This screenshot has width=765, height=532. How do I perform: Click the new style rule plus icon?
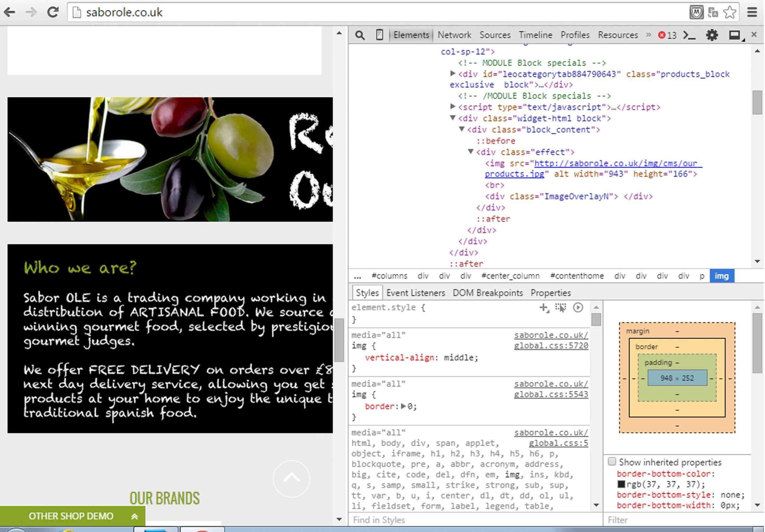(x=544, y=308)
